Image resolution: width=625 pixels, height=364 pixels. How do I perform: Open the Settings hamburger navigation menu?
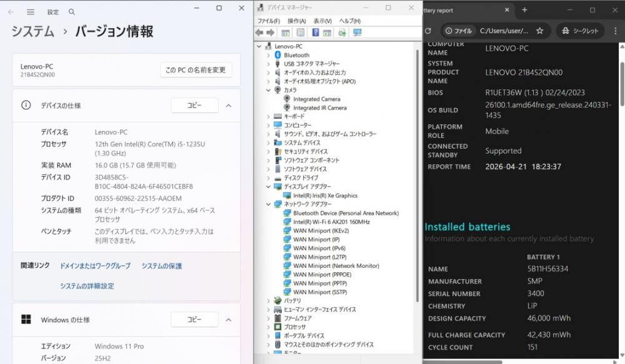[31, 12]
